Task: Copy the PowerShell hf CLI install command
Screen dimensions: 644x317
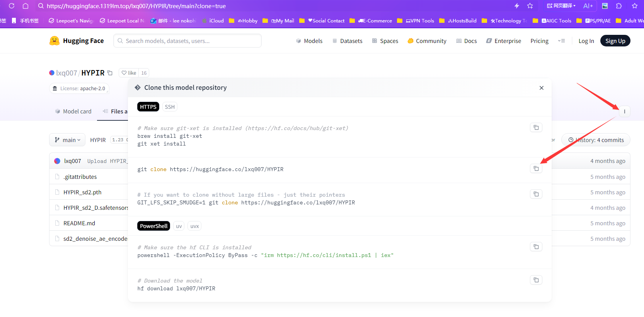Action: pos(536,247)
